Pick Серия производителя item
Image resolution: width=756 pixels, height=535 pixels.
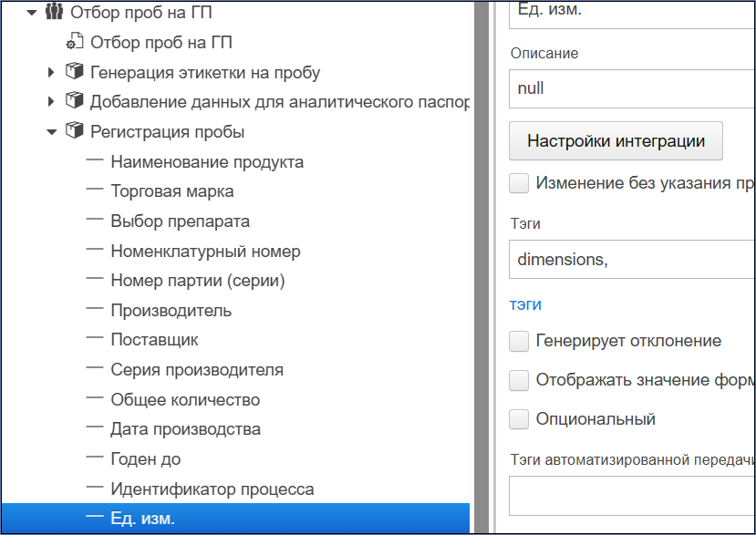click(197, 370)
